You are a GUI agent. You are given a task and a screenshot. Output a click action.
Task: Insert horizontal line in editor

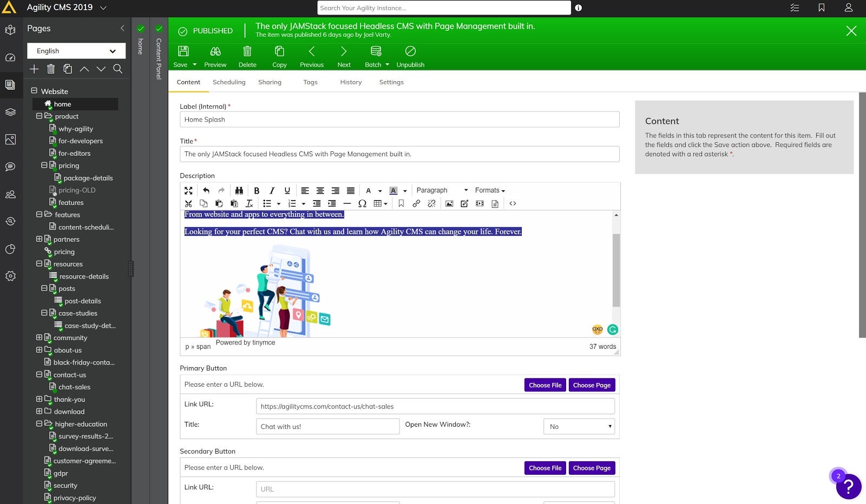347,203
